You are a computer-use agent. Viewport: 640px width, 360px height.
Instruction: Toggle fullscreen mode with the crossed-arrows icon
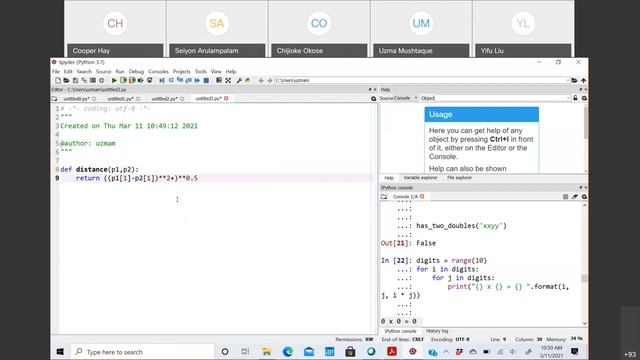[228, 80]
